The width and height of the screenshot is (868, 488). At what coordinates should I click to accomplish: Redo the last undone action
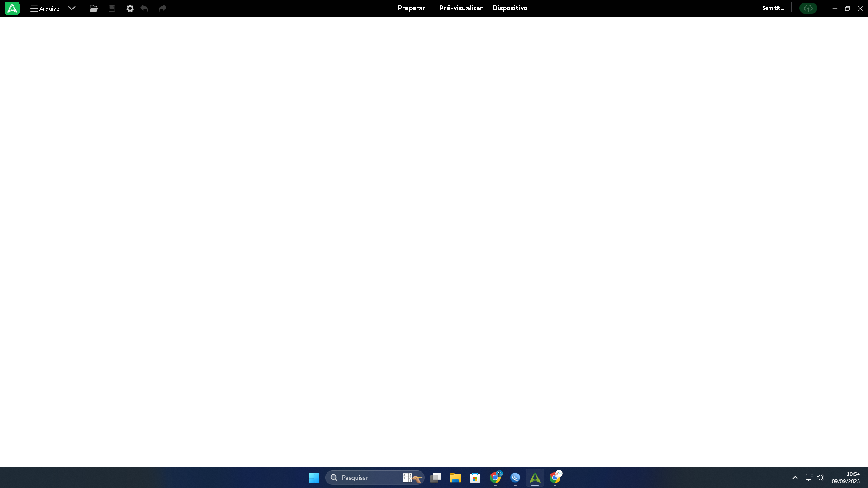[x=162, y=8]
